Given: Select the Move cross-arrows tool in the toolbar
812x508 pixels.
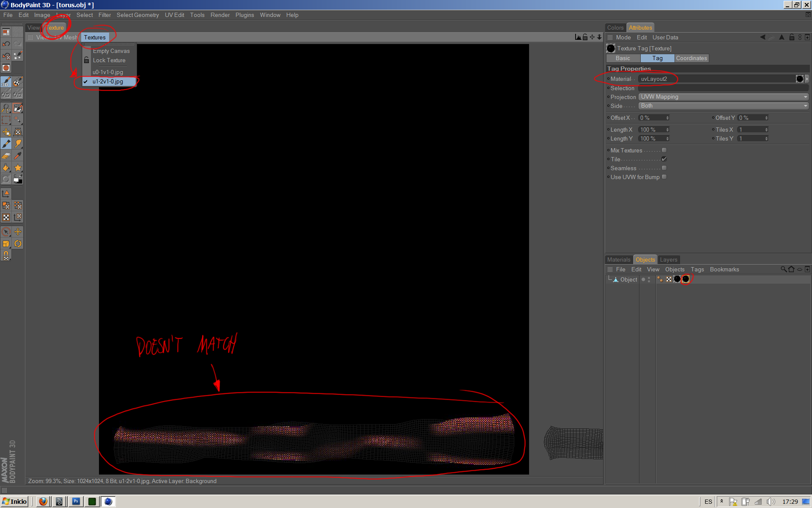Looking at the screenshot, I should click(x=18, y=232).
